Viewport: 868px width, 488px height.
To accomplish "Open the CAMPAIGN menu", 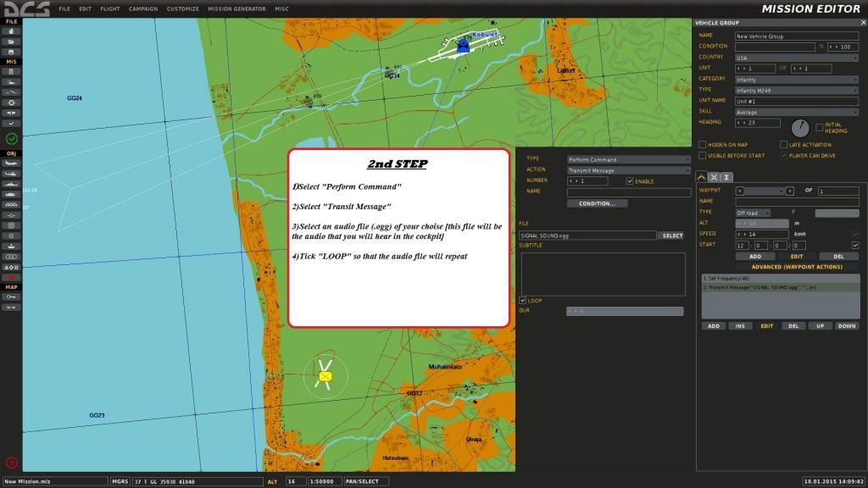I will tap(142, 8).
